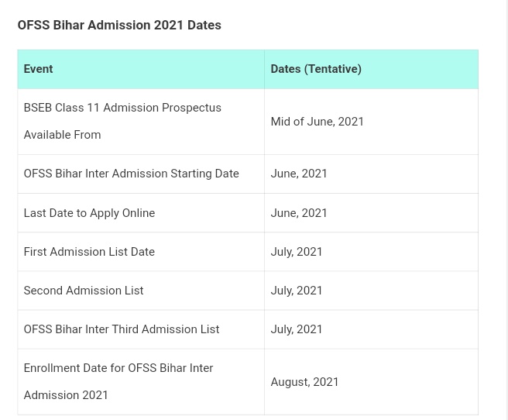Click the 'First Admission List Date' cell
The height and width of the screenshot is (420, 508).
point(89,252)
